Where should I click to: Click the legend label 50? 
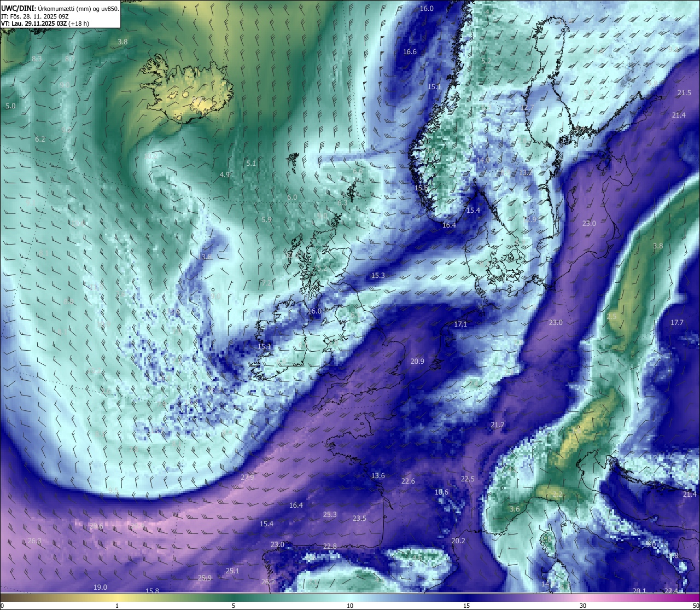[x=695, y=606]
